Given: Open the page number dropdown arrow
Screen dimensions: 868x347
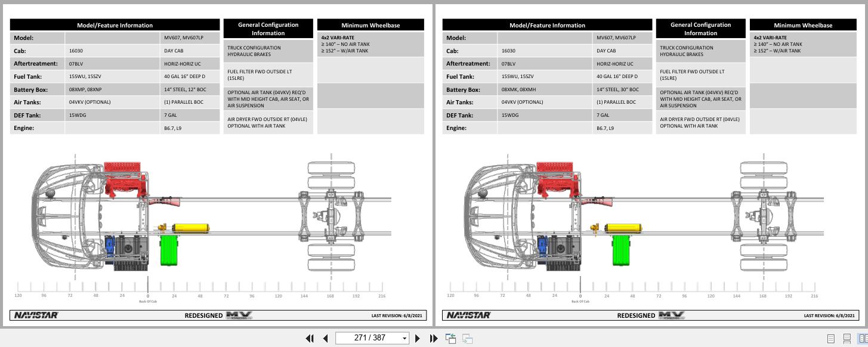Looking at the screenshot, I should 405,339.
